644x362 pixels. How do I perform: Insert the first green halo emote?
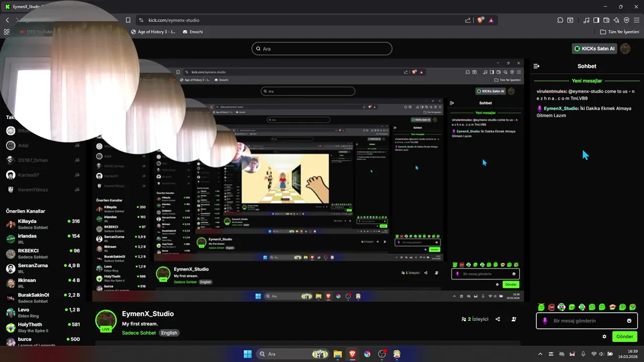click(541, 307)
